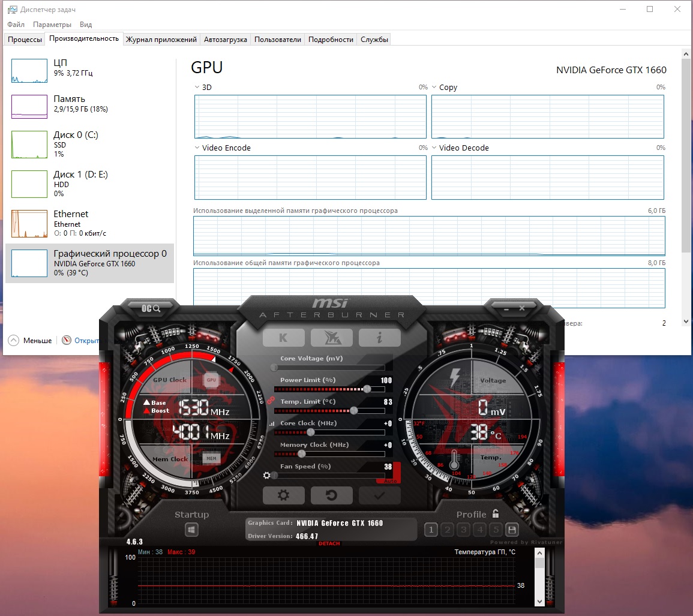The image size is (693, 616).
Task: Switch to the Автозагрузка tab
Action: (226, 40)
